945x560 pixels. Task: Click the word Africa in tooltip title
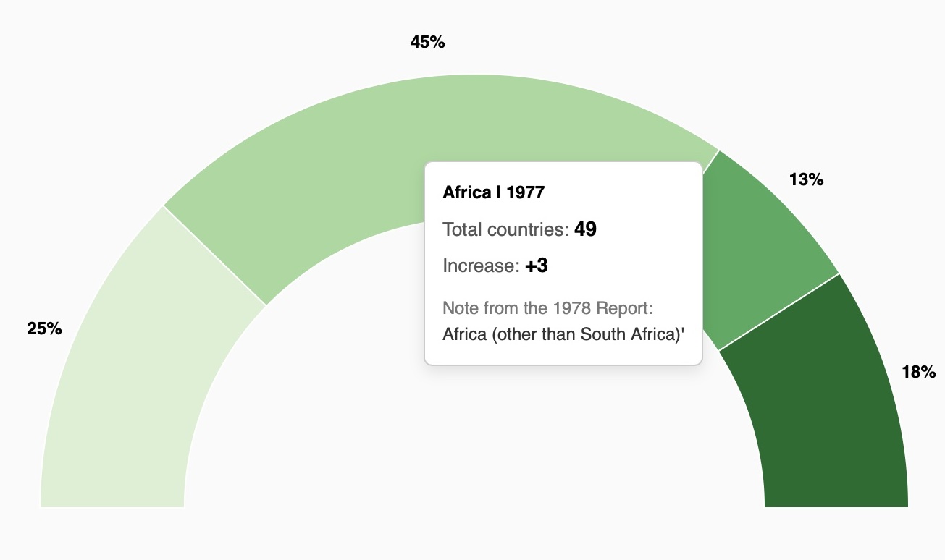pos(467,192)
